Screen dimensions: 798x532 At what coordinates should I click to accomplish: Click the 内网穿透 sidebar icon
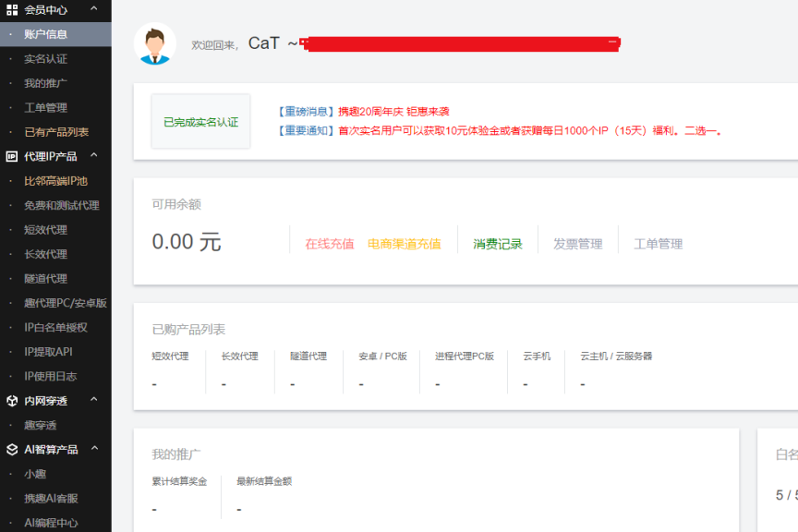pos(13,400)
